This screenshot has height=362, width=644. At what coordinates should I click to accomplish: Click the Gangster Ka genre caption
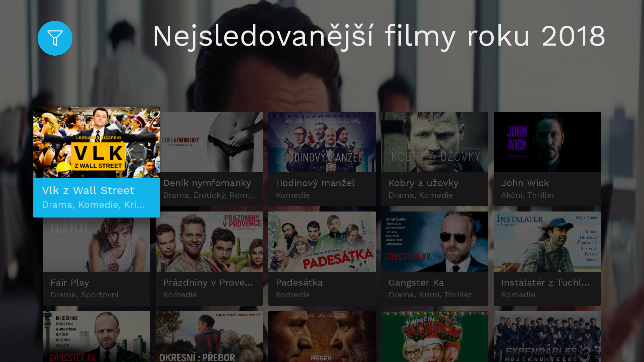coord(430,295)
